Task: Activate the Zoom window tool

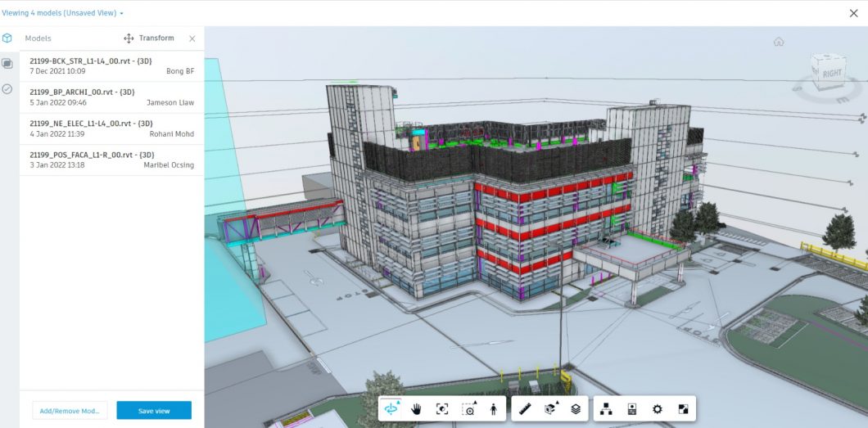Action: coord(469,408)
